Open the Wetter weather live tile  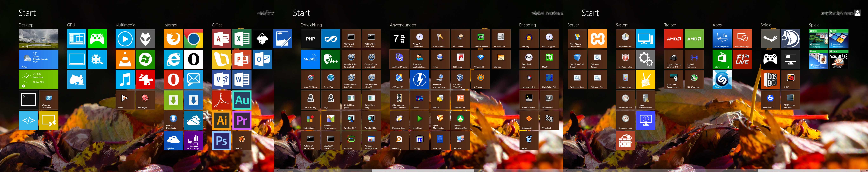pyautogui.click(x=38, y=59)
